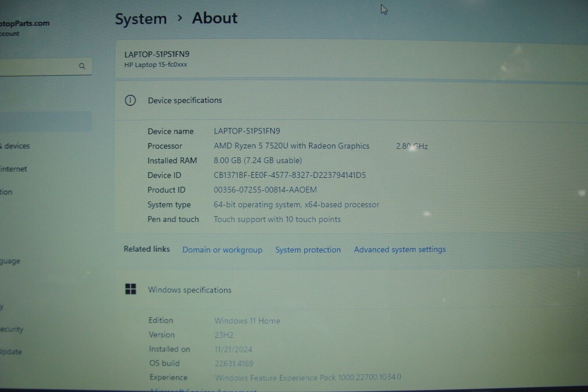
Task: Click the Pen and touch label
Action: click(x=173, y=219)
